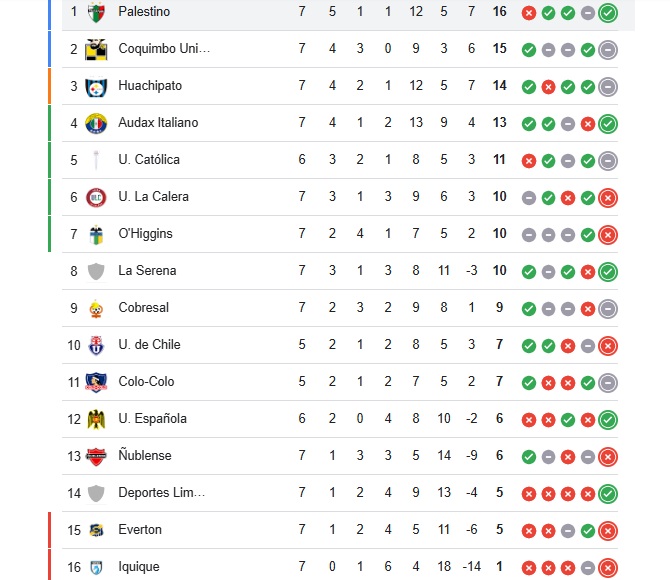This screenshot has width=670, height=580.
Task: Open the La Serena team name link
Action: coord(147,271)
